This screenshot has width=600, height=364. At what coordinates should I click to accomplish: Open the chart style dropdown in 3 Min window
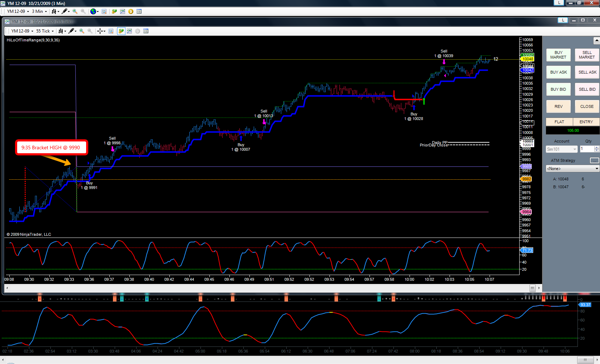pos(55,11)
